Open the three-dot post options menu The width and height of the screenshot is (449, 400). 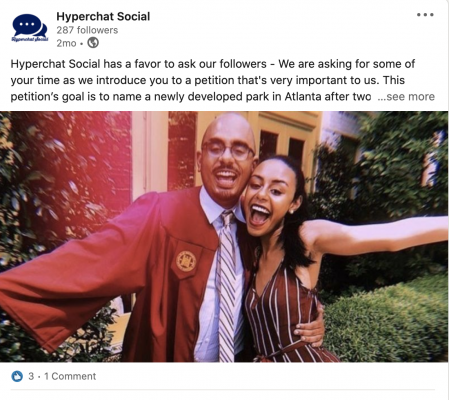[425, 15]
